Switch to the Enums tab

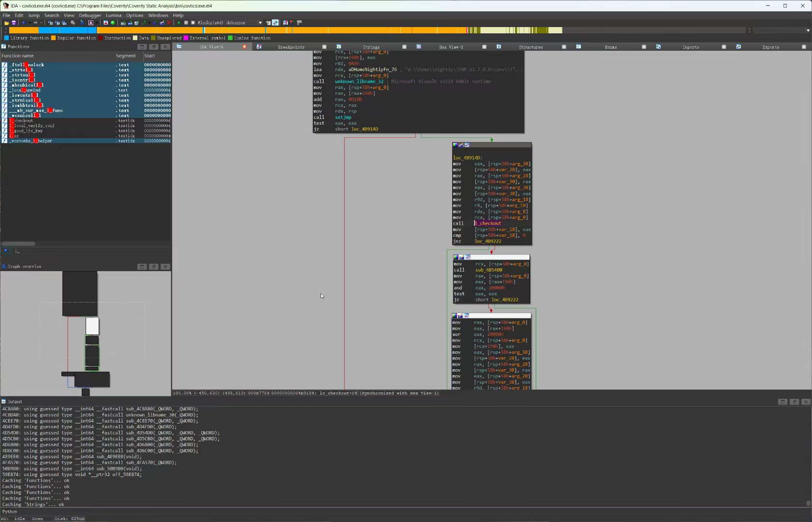(x=611, y=47)
